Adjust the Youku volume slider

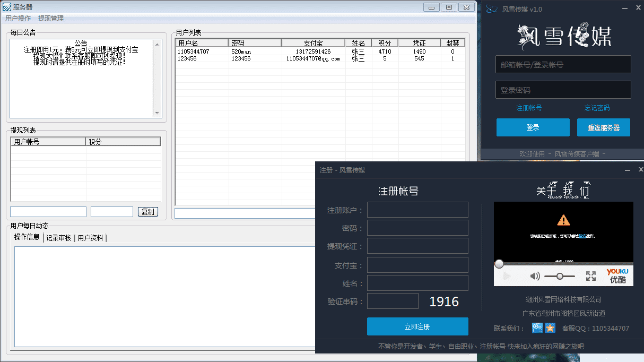tap(559, 276)
